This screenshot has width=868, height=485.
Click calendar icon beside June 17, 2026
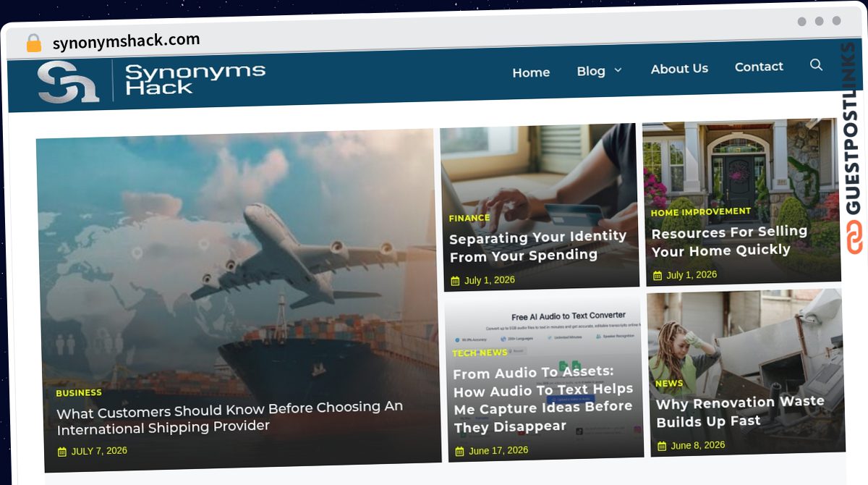tap(460, 451)
